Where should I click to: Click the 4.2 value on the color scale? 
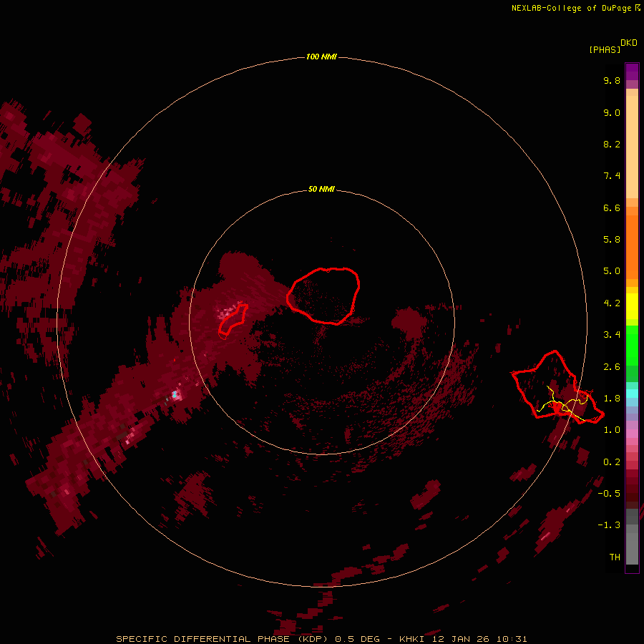tap(612, 303)
